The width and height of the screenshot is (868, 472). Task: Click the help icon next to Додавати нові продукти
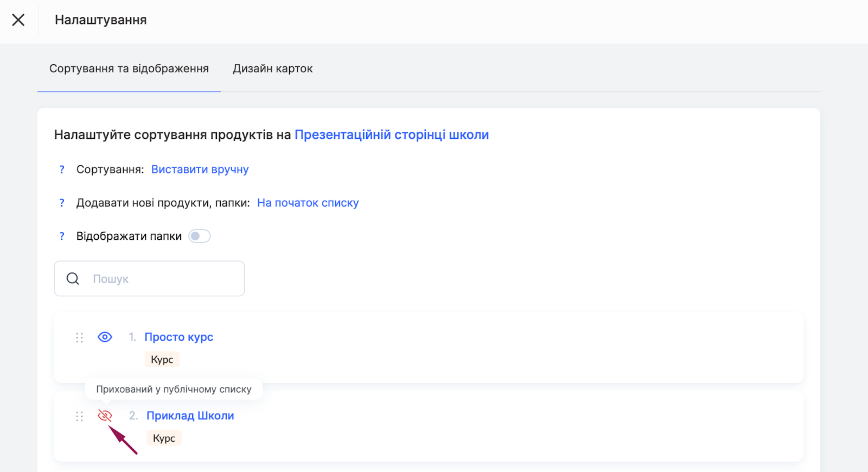pyautogui.click(x=62, y=203)
